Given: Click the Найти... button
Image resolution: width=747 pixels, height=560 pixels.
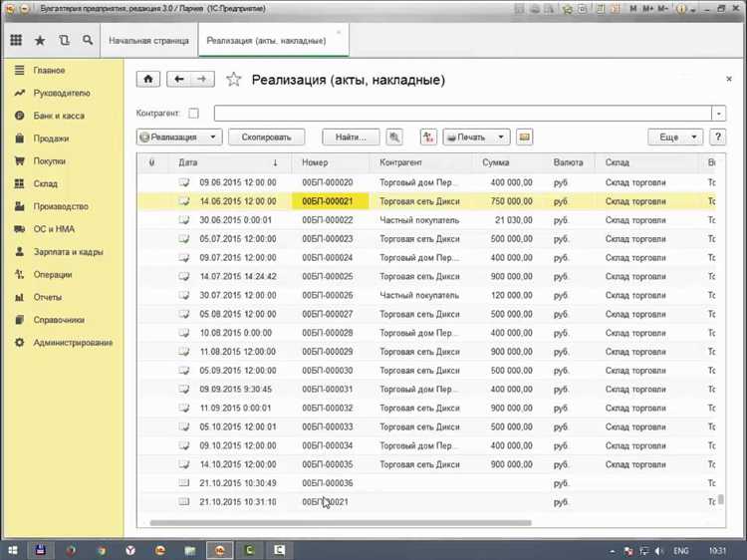Looking at the screenshot, I should pos(351,138).
